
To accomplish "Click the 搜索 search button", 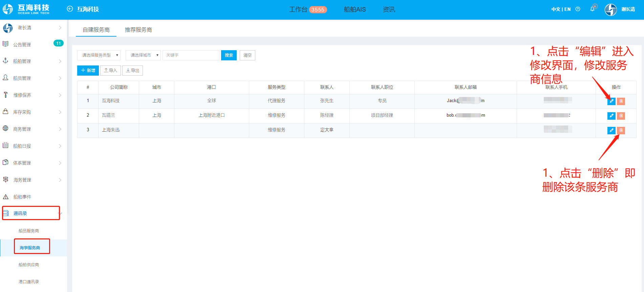I will (229, 55).
